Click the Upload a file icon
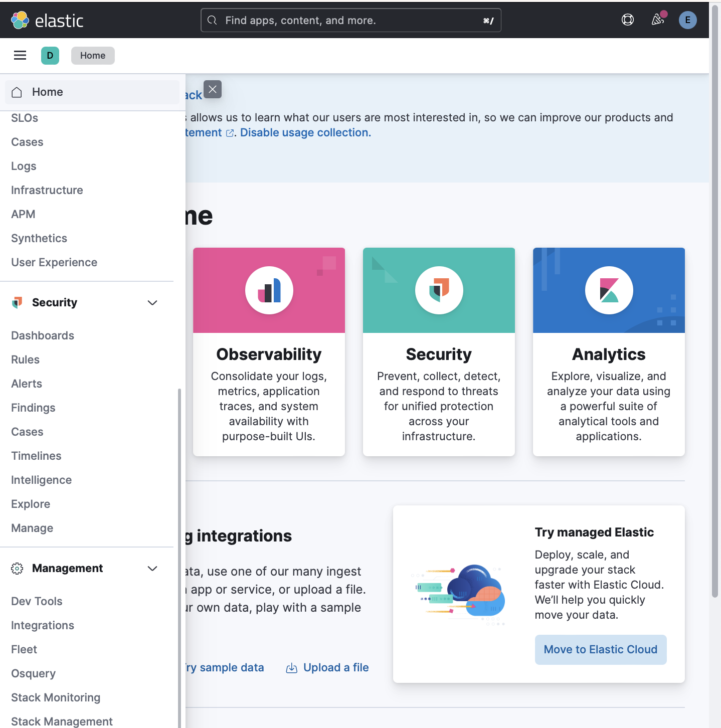 tap(292, 668)
